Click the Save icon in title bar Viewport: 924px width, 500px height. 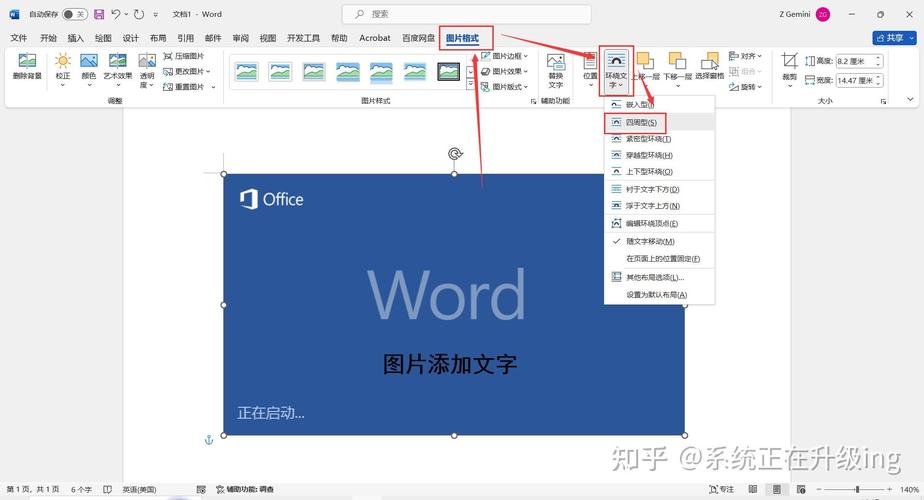click(99, 14)
